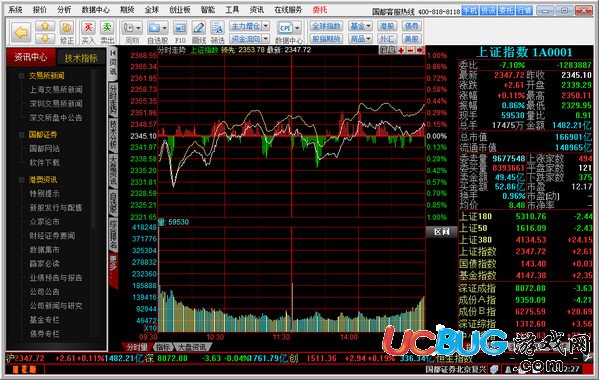Select the vertical 技术分析 side tab
The height and width of the screenshot is (380, 599).
tap(113, 135)
